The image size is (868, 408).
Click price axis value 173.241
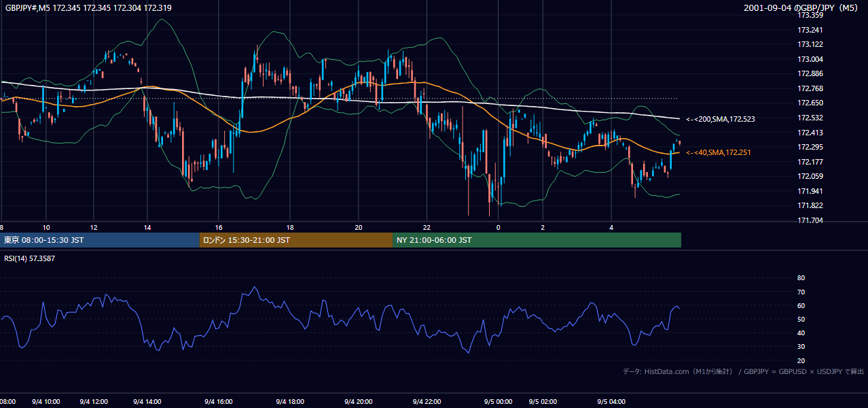[810, 30]
